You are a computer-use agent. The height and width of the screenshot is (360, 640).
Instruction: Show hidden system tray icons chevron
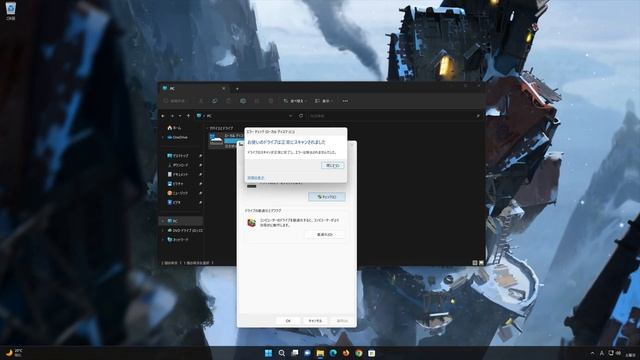[592, 353]
